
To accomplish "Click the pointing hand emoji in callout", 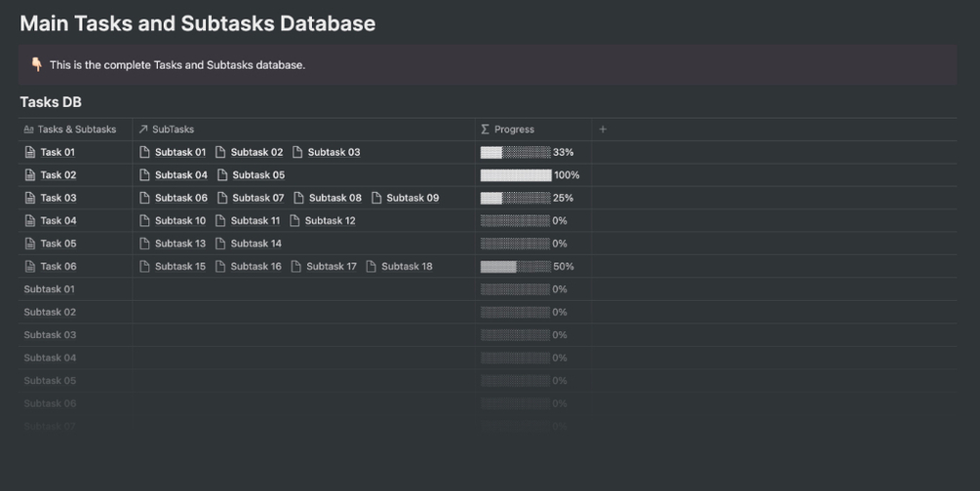I will (x=36, y=64).
